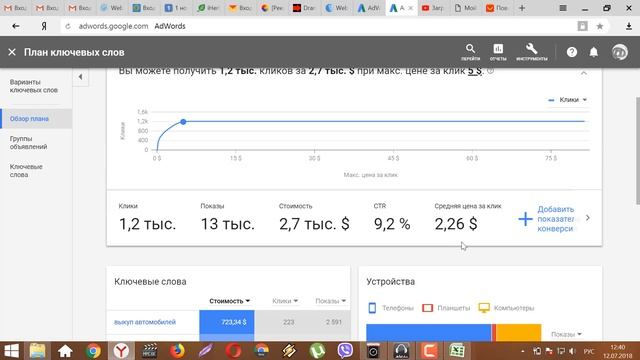Viewport: 640px width, 360px height.
Task: Open Viber from the taskbar
Action: (x=345, y=351)
